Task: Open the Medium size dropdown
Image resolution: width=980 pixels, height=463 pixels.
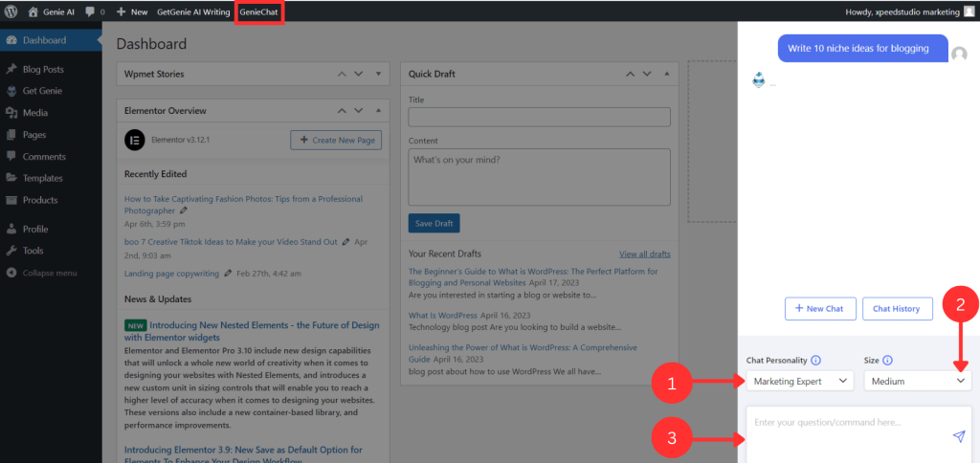Action: [x=918, y=381]
